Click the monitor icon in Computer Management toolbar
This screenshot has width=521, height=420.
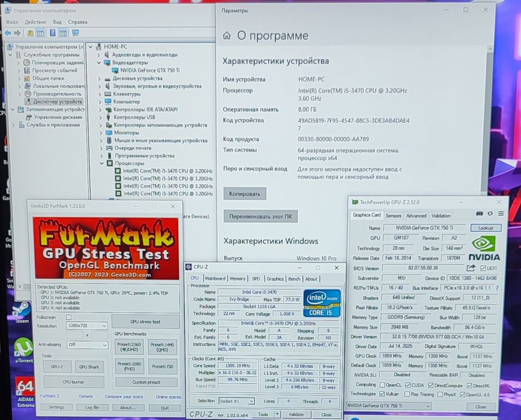pos(76,33)
